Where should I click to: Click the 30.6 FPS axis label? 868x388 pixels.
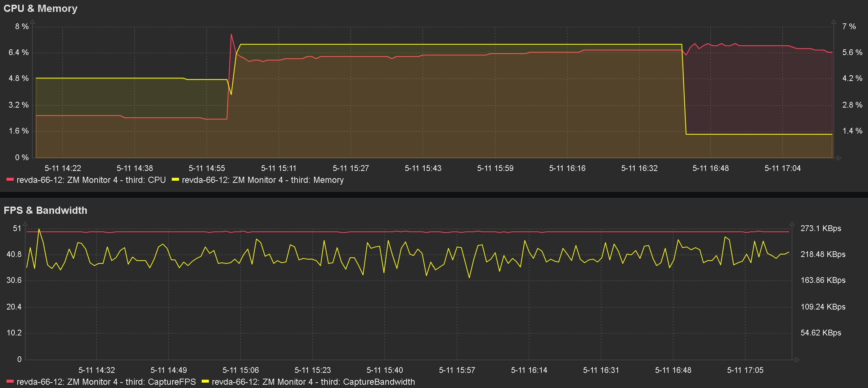click(x=14, y=280)
